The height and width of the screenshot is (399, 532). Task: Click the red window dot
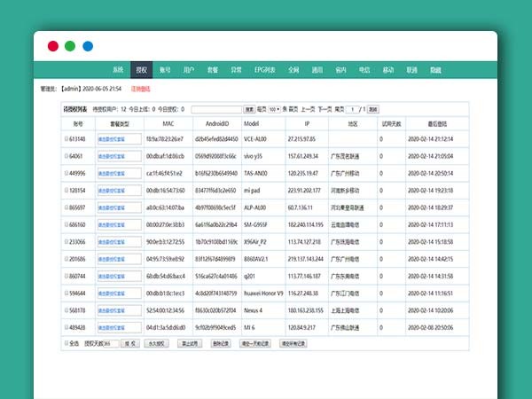(53, 46)
